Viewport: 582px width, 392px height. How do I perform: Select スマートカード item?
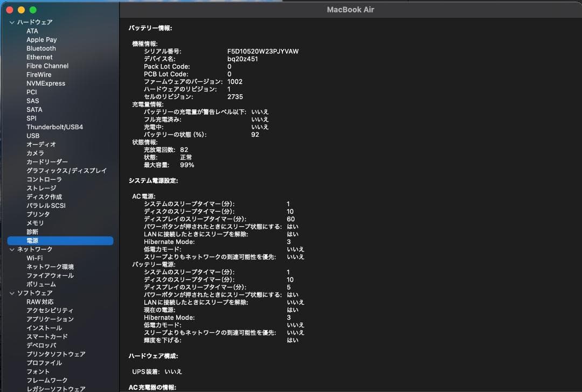click(47, 337)
